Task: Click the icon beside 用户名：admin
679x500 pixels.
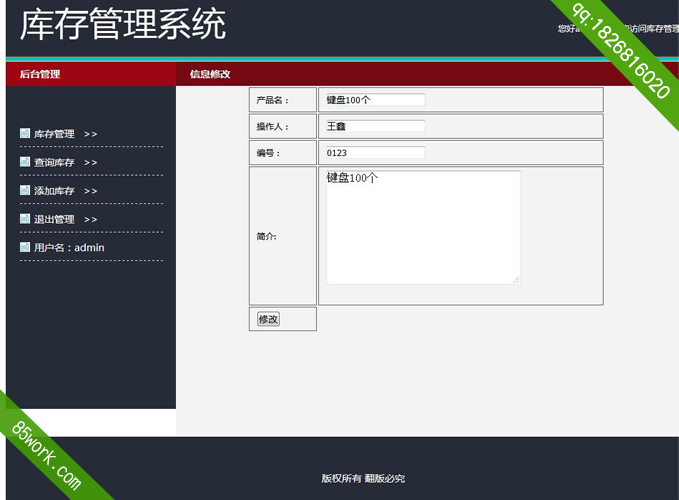Action: click(25, 247)
